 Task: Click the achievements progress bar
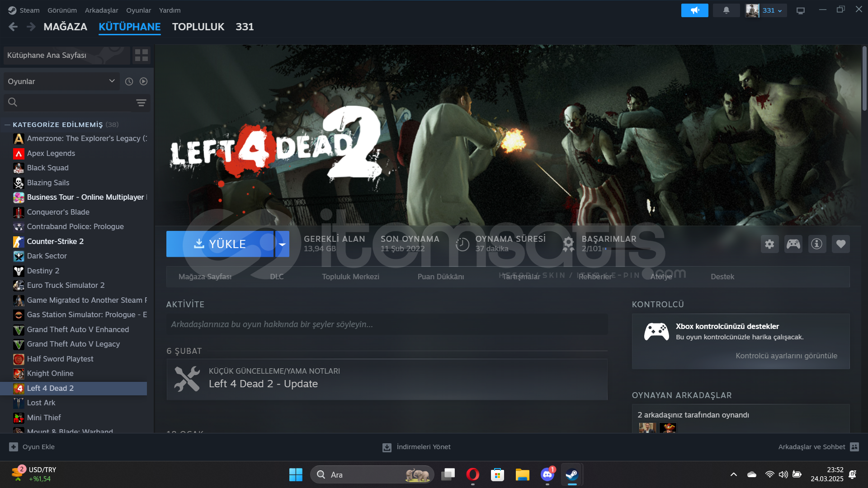627,249
